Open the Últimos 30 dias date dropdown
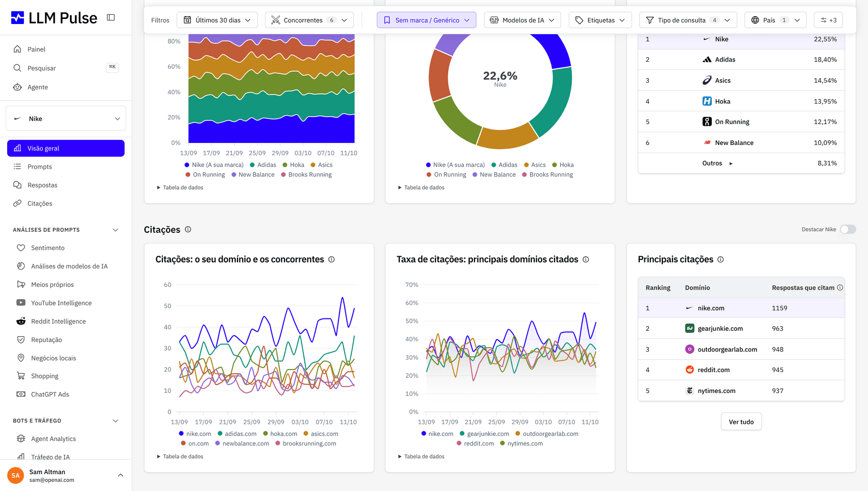Screen dimensions: 868x491 coord(218,20)
